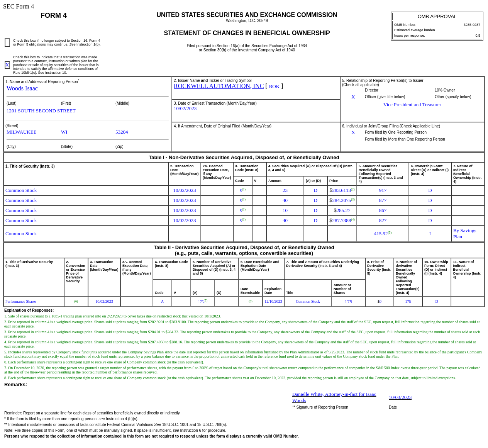Toggle the Section 16 no-longer-subject checkbox
Viewport: 488px width, 448px height.
(7, 42)
